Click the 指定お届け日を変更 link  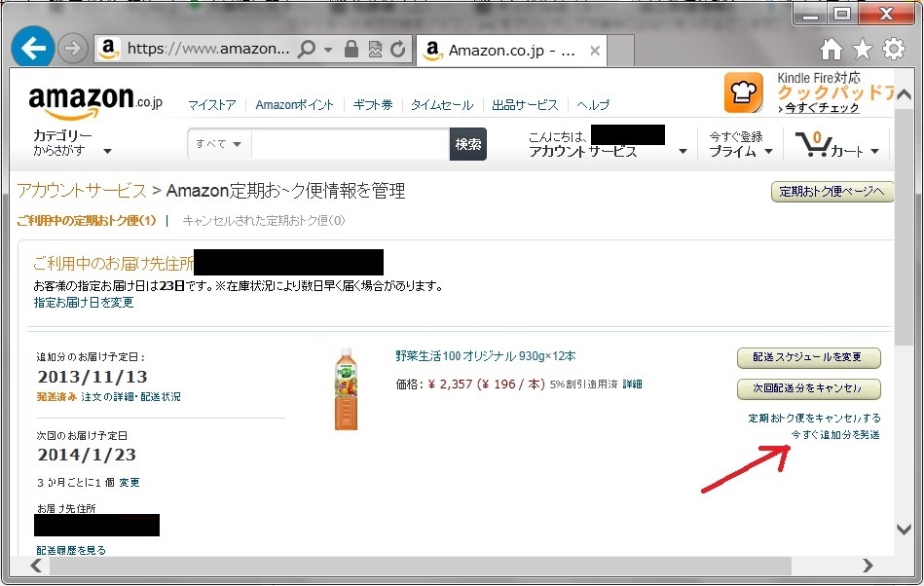84,302
